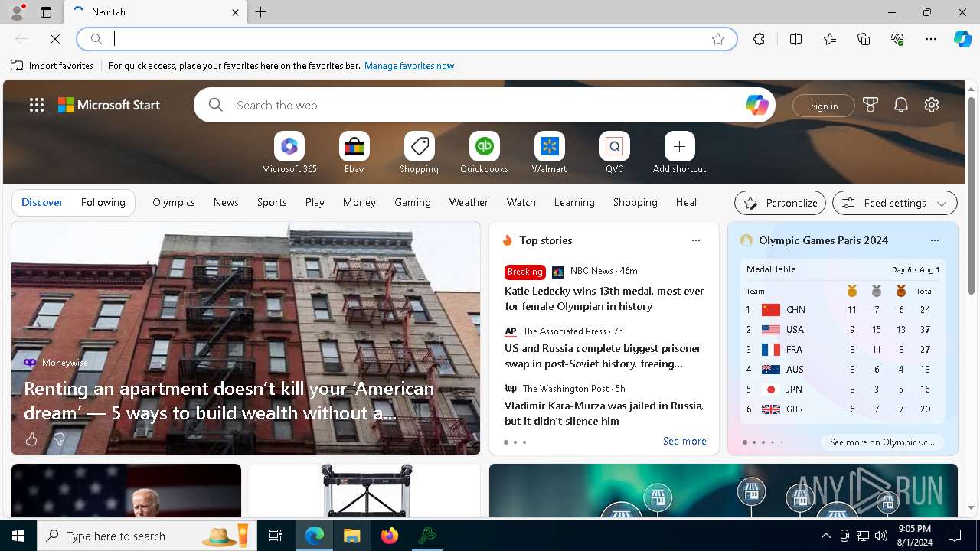Open the browser profile icon
Viewport: 980px width, 551px height.
point(16,12)
